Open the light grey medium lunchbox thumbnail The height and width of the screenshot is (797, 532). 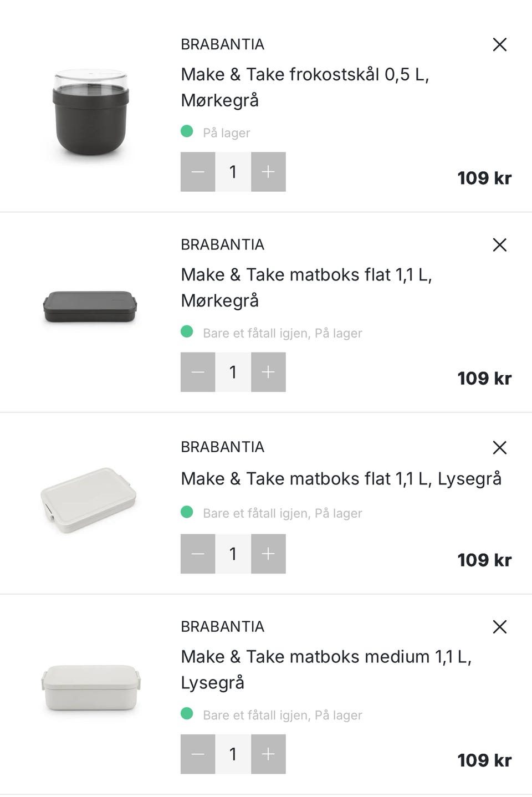(91, 687)
